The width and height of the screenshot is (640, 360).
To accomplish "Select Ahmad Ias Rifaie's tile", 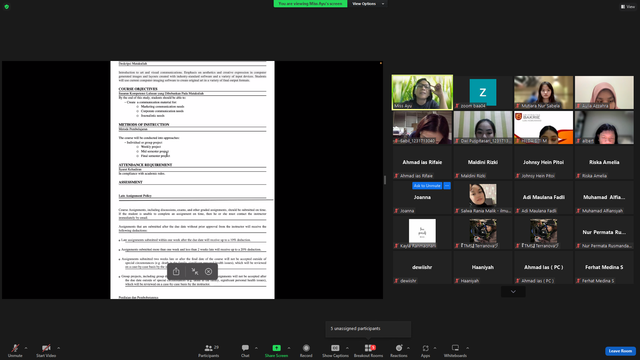I will [x=422, y=162].
